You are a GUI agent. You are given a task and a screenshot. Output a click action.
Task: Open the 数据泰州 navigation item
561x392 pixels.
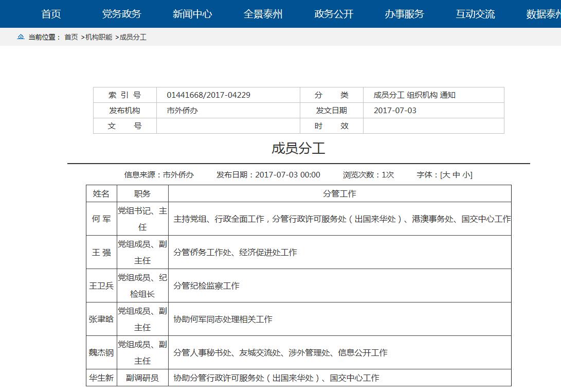pyautogui.click(x=544, y=14)
